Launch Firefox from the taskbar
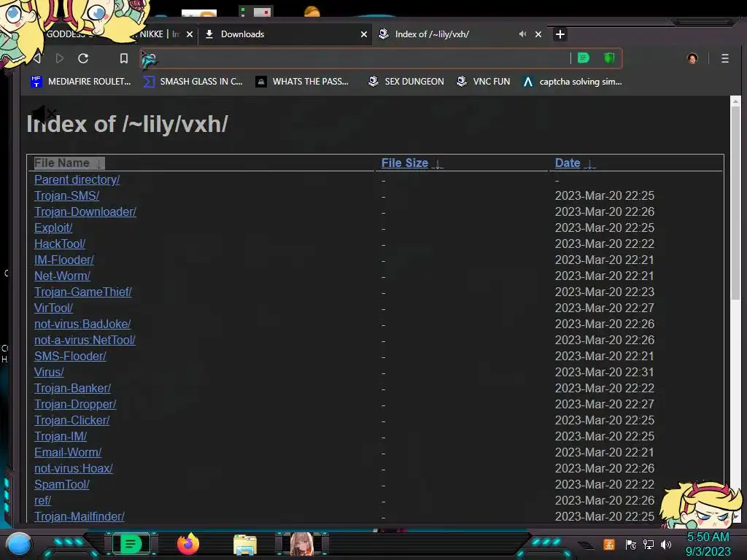Viewport: 747px width, 560px height. 188,544
